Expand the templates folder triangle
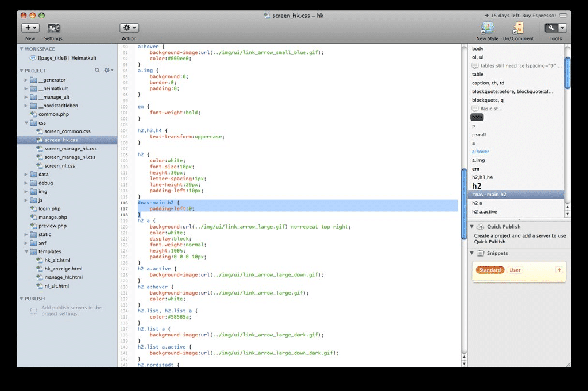588x391 pixels. 26,251
